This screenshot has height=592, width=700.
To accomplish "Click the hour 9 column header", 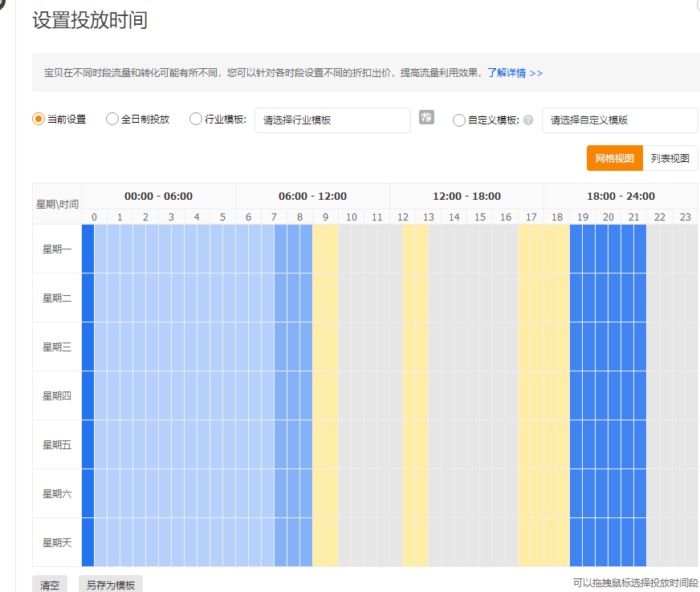I will coord(325,217).
